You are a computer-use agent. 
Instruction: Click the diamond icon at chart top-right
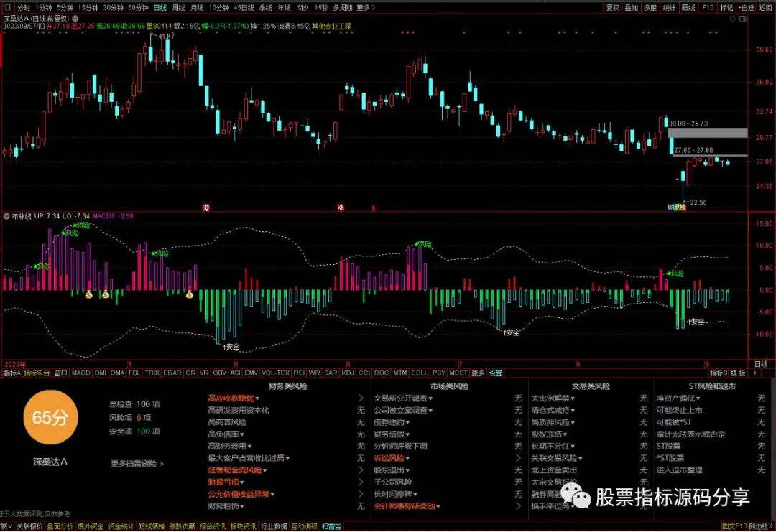733,19
